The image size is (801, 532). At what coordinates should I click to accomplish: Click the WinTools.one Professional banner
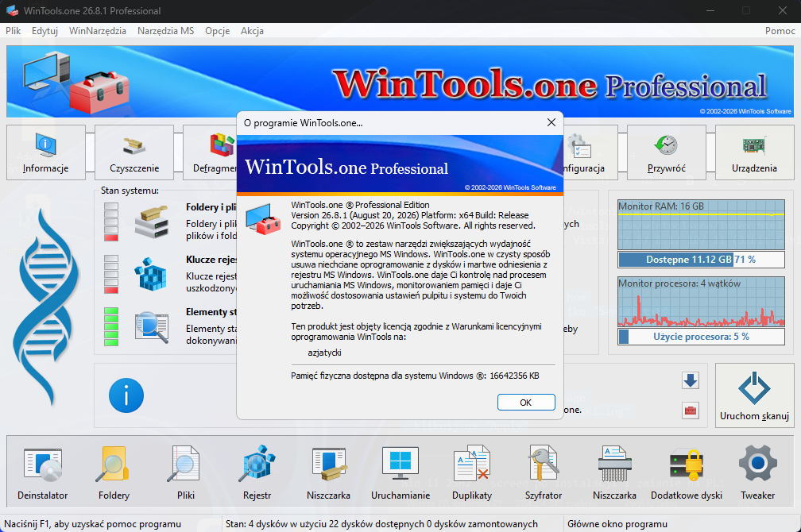tap(400, 81)
